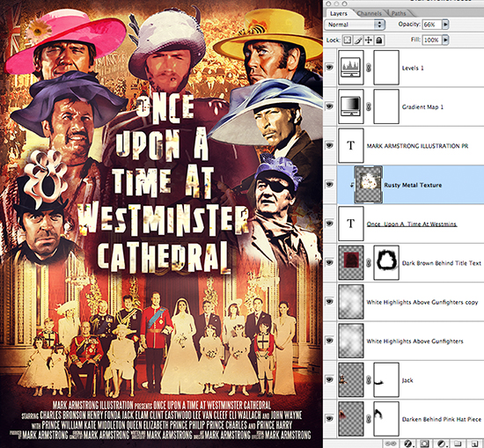The height and width of the screenshot is (448, 484).
Task: Click the Fill value field
Action: (x=432, y=40)
